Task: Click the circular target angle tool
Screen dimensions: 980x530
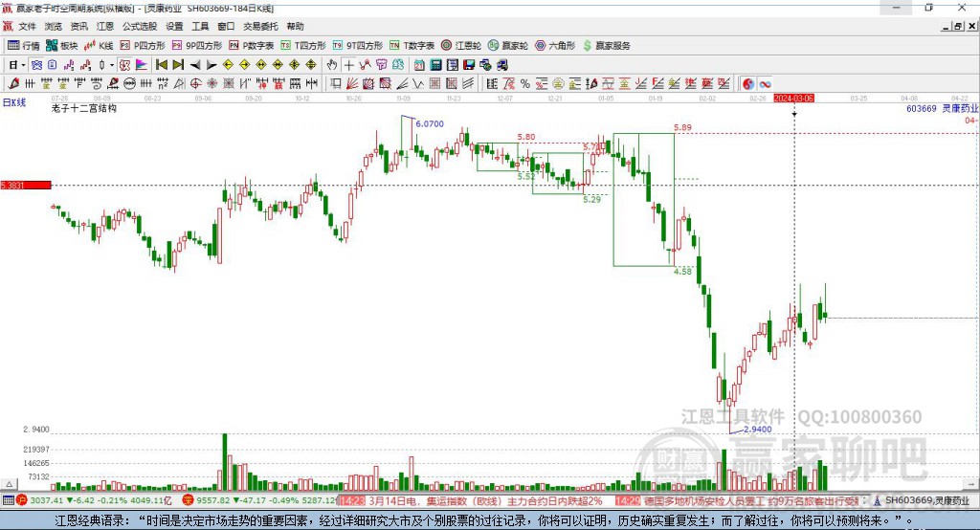Action: click(195, 83)
